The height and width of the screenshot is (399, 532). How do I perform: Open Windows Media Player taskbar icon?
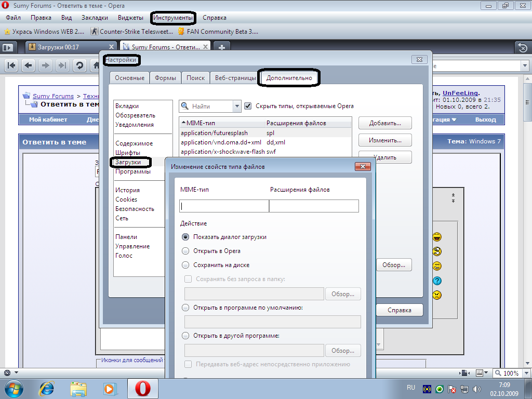click(x=109, y=388)
